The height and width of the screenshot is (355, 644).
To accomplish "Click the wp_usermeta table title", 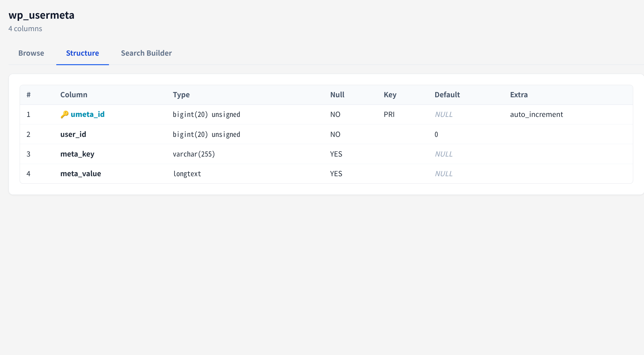I will (x=42, y=15).
